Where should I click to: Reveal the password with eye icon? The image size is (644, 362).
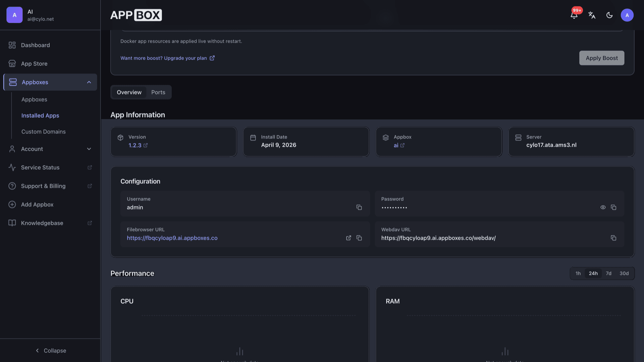[603, 207]
